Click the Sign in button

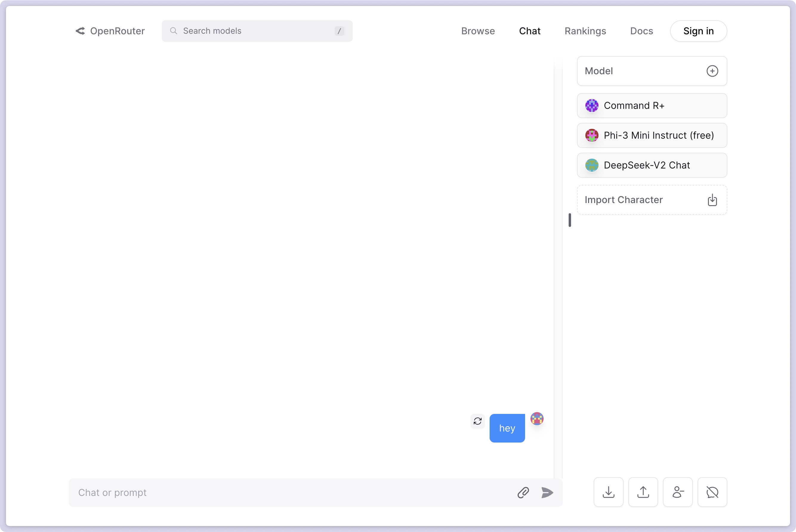698,31
